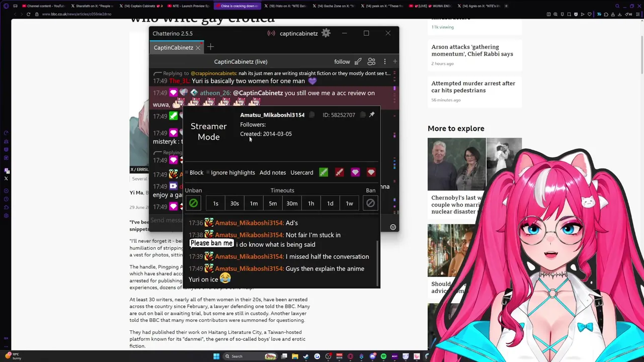Open the viewer list icon

coord(371,61)
